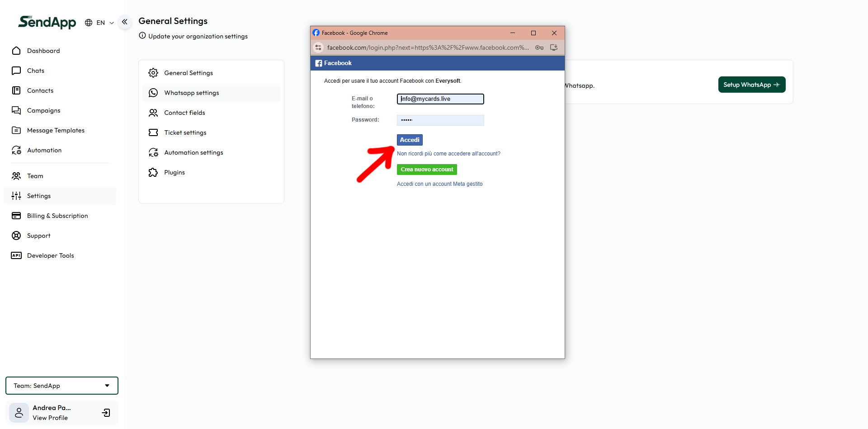This screenshot has height=429, width=868.
Task: Open Billing & Subscription menu item
Action: (x=57, y=216)
